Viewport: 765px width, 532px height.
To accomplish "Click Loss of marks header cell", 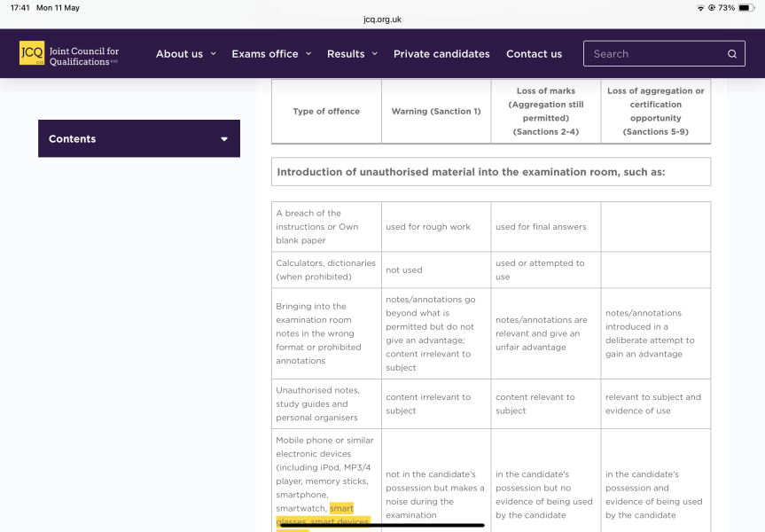I will click(546, 112).
